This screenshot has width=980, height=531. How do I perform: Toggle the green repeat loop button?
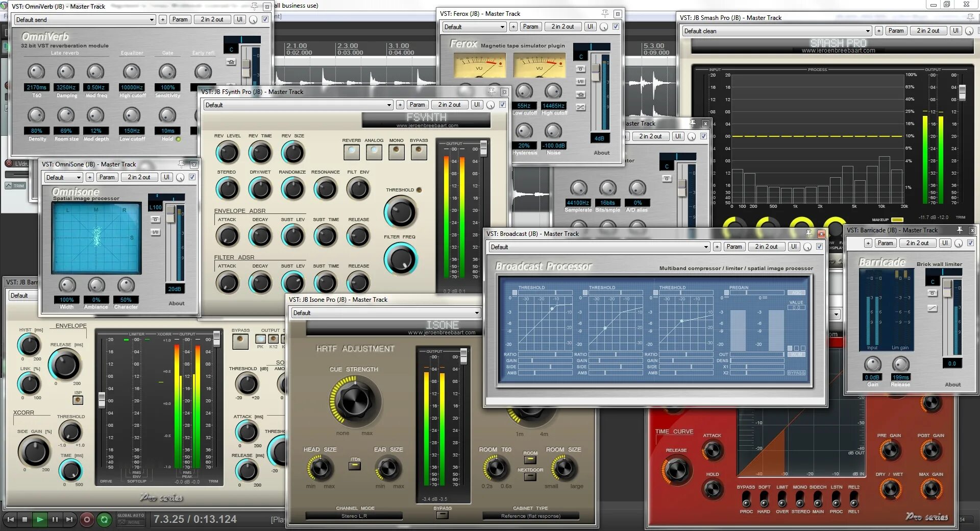coord(105,519)
